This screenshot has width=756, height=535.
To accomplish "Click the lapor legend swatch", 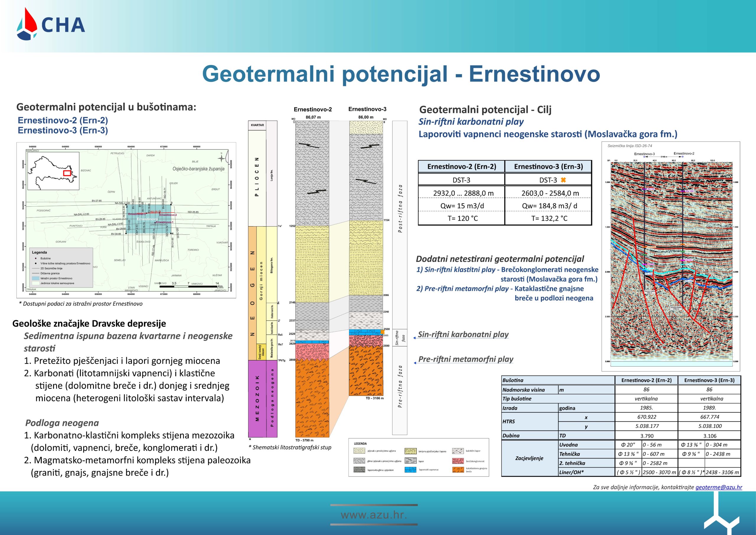I will (x=411, y=461).
